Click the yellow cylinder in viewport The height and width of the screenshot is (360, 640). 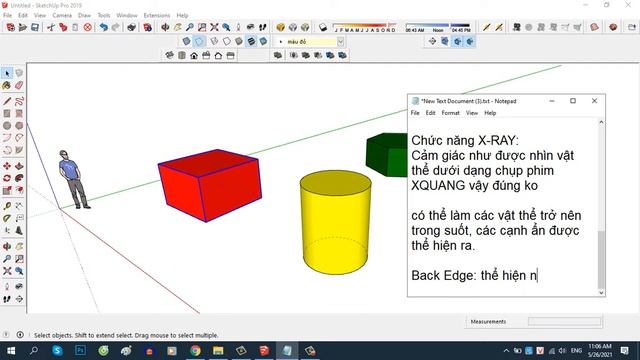coord(336,222)
